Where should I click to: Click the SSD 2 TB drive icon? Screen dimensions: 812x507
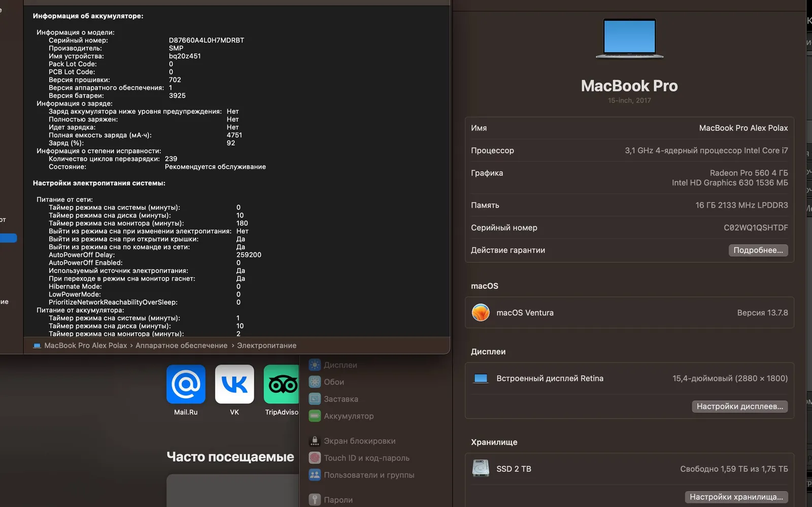tap(481, 468)
